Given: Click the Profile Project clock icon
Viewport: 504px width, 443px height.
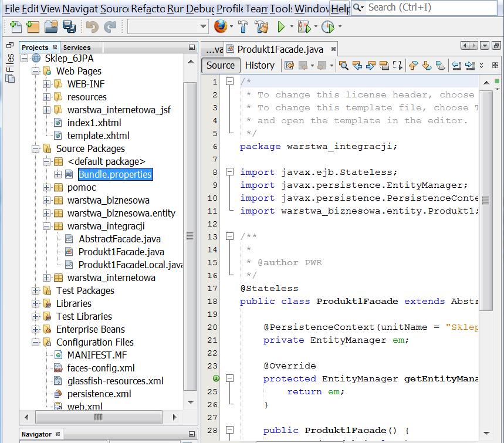Looking at the screenshot, I should [x=328, y=27].
